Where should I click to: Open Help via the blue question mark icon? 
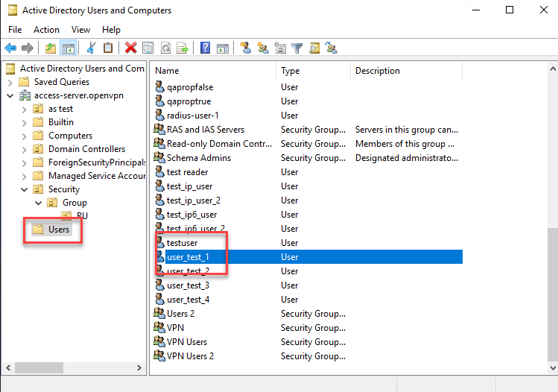205,48
